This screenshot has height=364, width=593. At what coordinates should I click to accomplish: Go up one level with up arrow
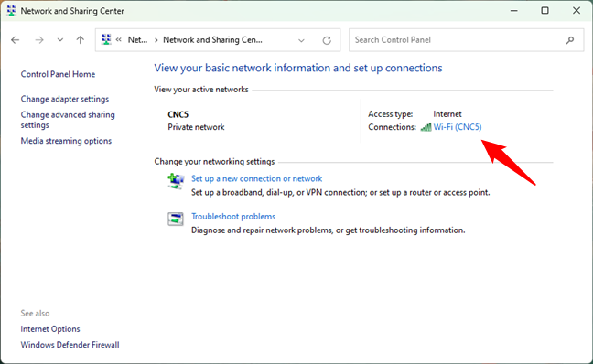point(81,40)
